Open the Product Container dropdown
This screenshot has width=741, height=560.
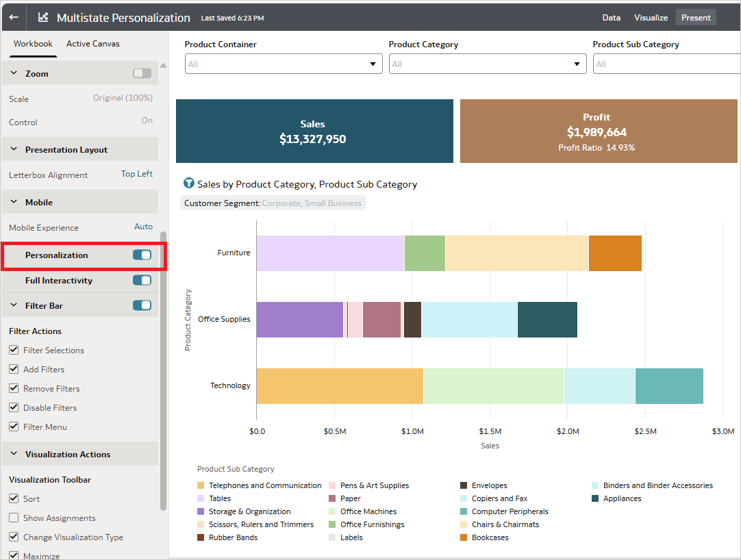click(373, 63)
